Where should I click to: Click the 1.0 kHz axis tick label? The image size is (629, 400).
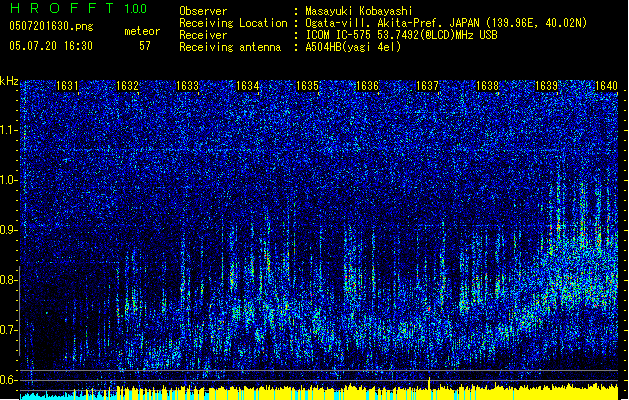coord(9,181)
